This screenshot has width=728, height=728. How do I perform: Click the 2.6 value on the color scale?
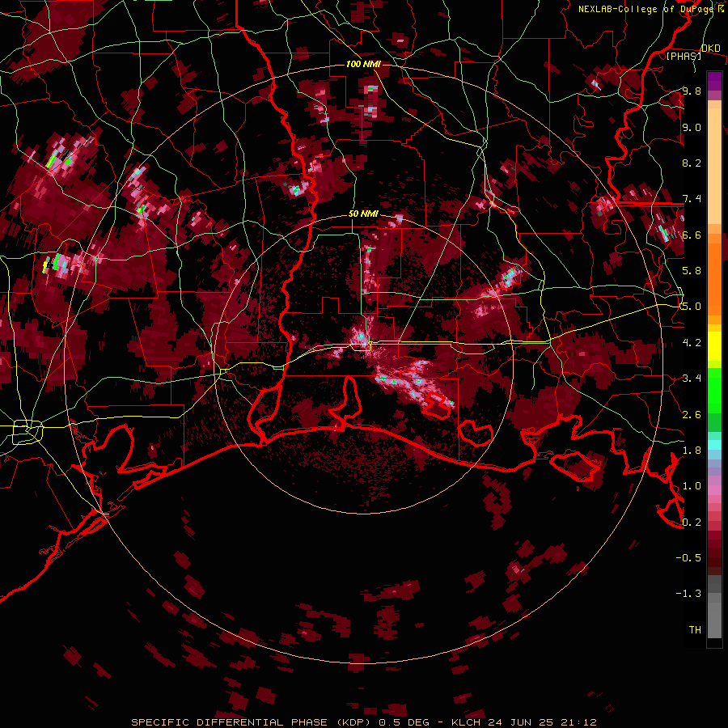tap(692, 415)
